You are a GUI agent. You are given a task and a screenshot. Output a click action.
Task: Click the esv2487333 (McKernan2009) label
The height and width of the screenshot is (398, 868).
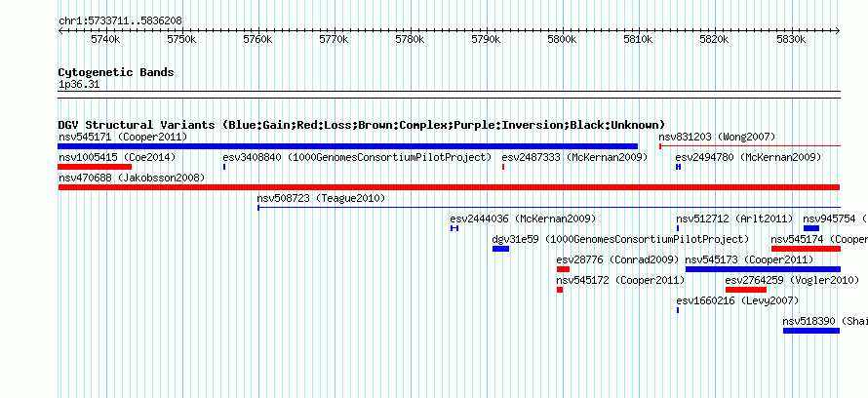tap(574, 157)
